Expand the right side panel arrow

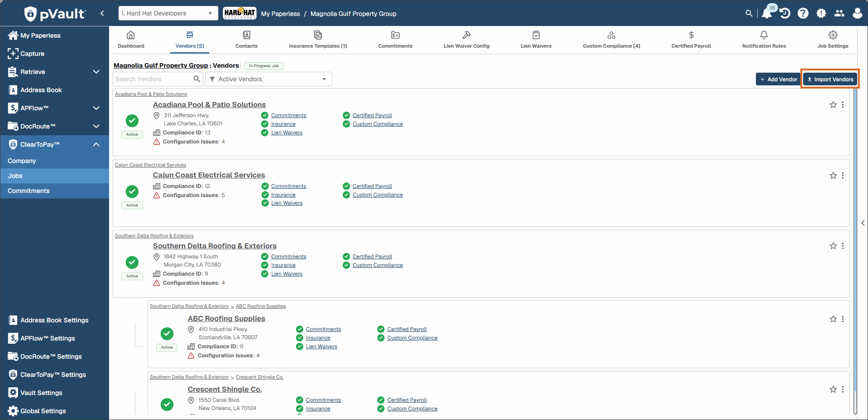tap(863, 223)
